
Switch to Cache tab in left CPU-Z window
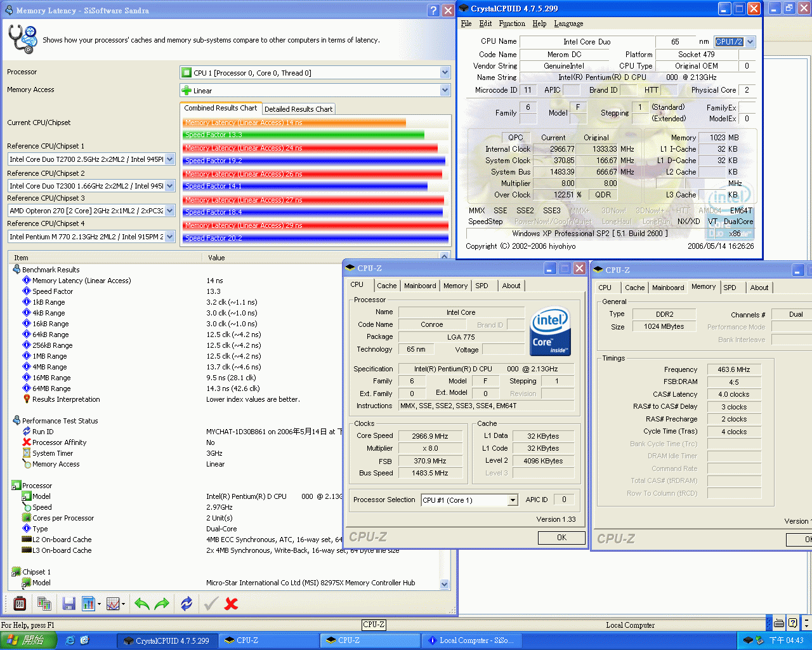[x=386, y=286]
